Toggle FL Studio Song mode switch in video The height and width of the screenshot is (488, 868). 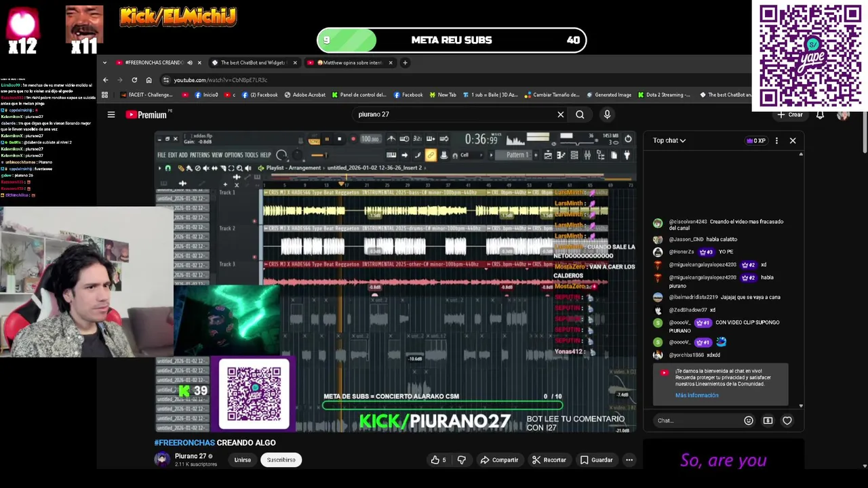tap(314, 140)
